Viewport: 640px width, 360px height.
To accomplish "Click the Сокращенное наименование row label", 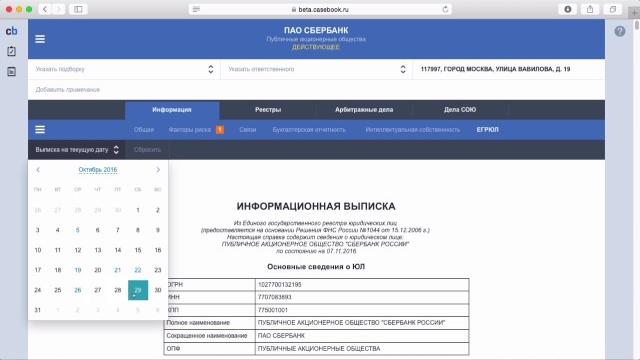I will [x=207, y=336].
